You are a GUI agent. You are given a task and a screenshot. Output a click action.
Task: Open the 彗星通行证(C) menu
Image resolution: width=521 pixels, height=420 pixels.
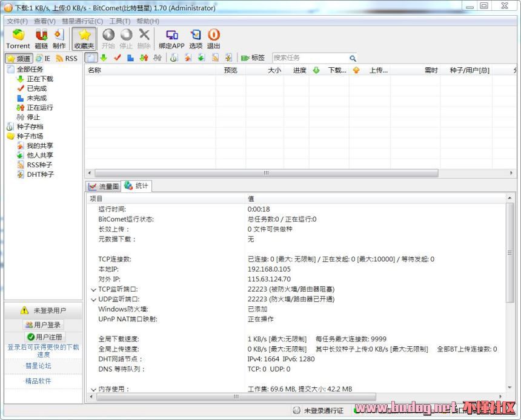82,21
